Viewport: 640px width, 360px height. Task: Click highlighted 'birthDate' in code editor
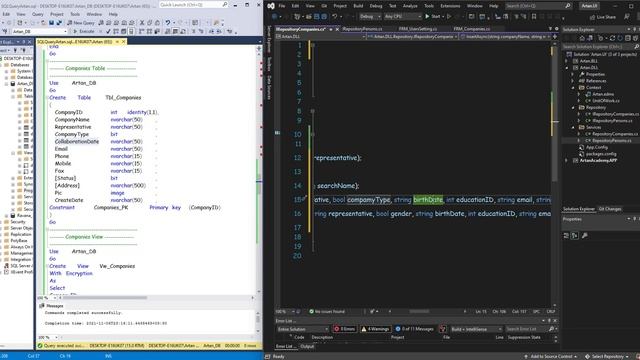click(428, 200)
